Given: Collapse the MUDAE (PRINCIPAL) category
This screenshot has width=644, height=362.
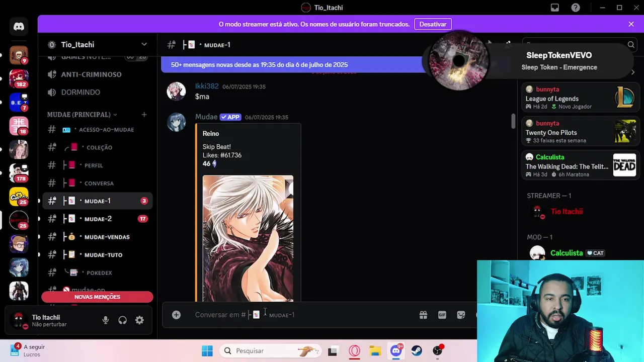Looking at the screenshot, I should (x=82, y=115).
